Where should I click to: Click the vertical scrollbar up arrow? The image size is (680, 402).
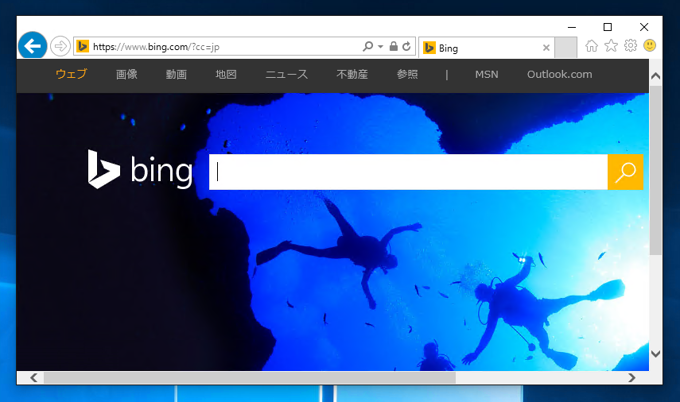pos(656,76)
